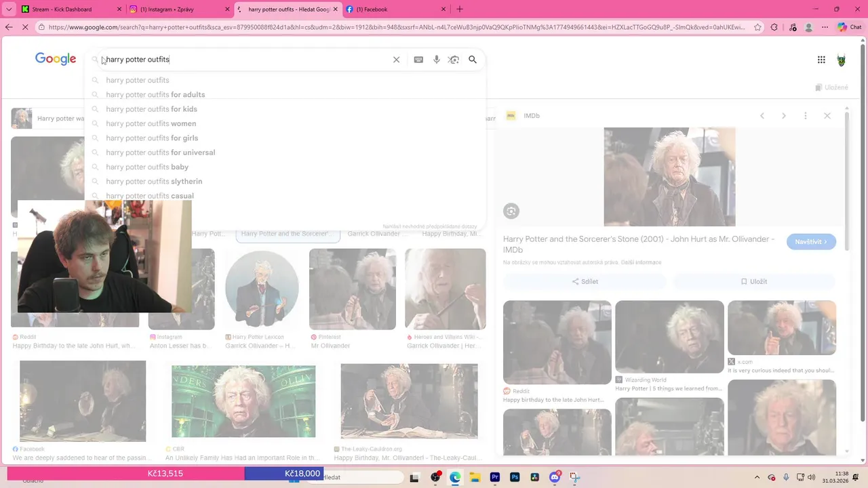Clear the search box with X
Image resolution: width=868 pixels, height=488 pixels.
tap(397, 60)
